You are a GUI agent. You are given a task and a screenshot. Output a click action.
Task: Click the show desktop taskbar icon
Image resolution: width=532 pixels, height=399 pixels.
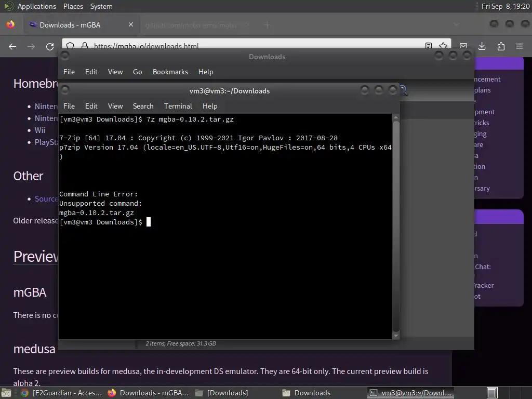click(6, 393)
